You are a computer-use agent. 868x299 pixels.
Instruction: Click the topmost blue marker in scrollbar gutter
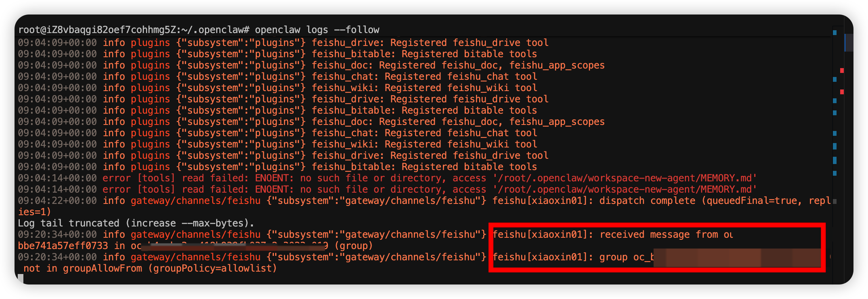[835, 33]
